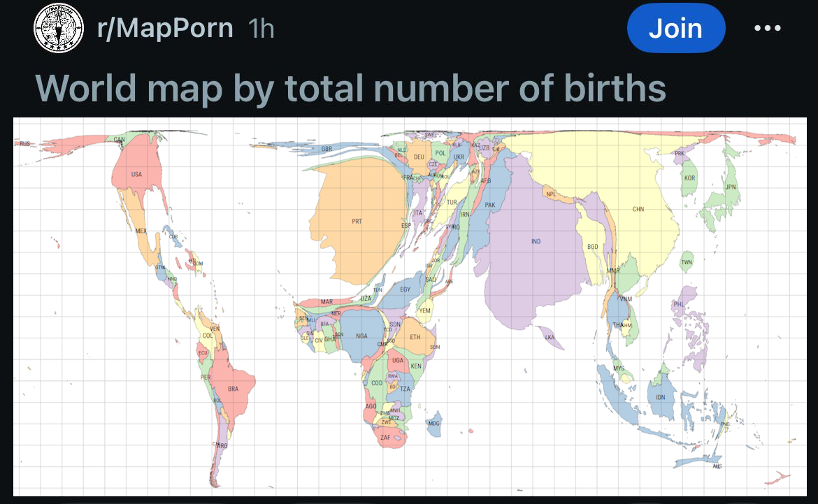Viewport: 818px width, 504px height.
Task: Click the orange ETH region on the map
Action: pos(416,336)
